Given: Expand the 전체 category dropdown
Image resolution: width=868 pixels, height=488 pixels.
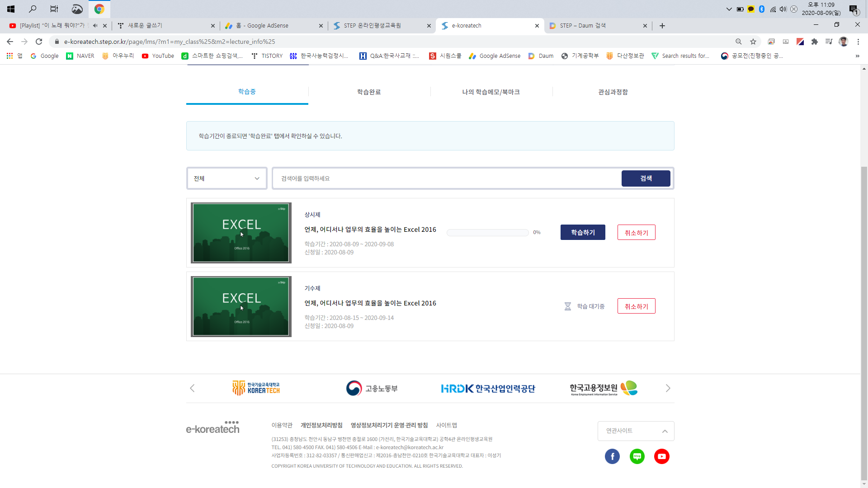Looking at the screenshot, I should [226, 178].
